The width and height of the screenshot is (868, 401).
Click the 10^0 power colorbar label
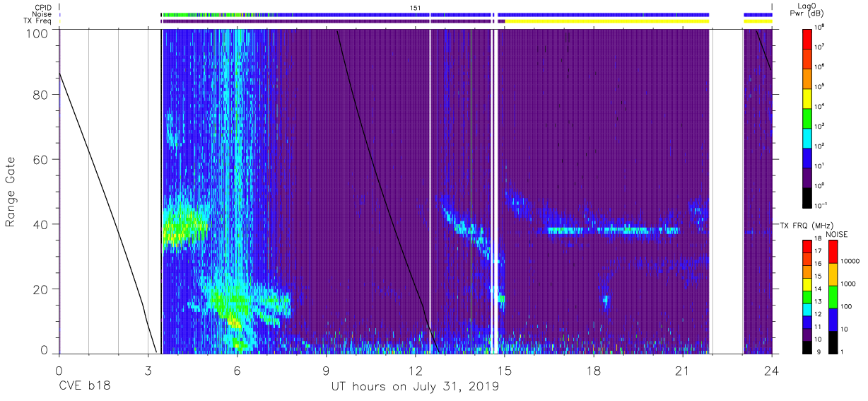coord(820,185)
